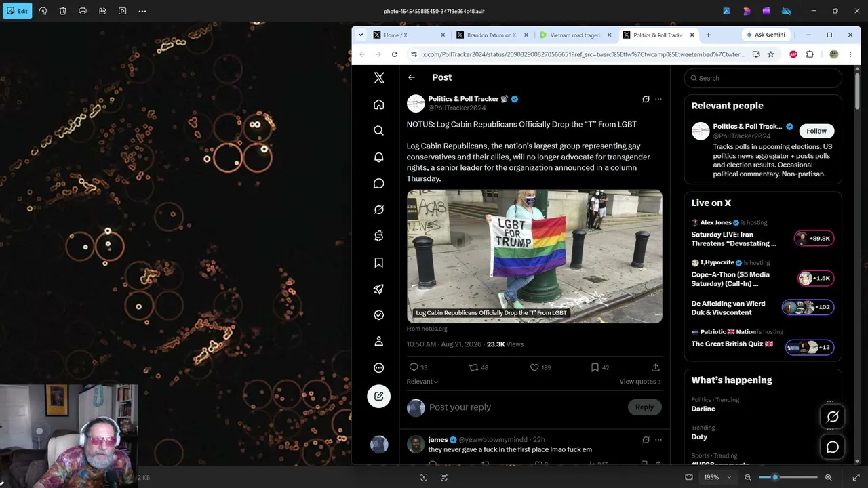Start slideshow from the Photos toolbar
This screenshot has width=868, height=488.
point(123,11)
